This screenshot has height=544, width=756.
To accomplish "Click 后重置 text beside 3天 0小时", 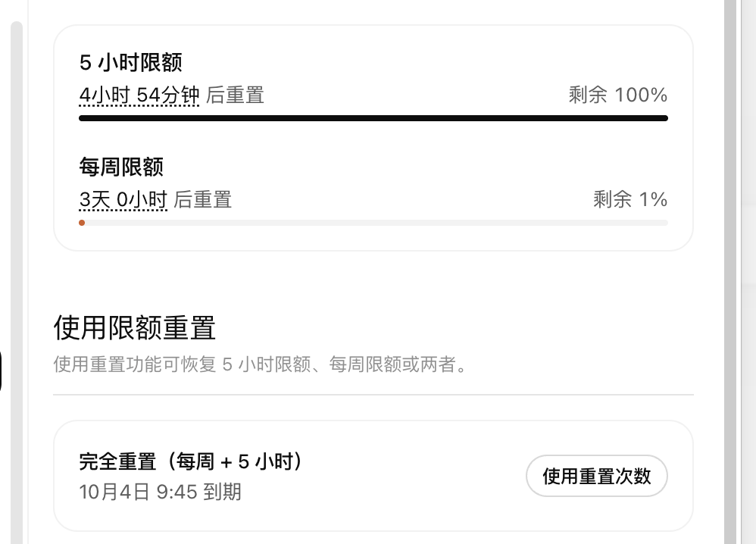I will pyautogui.click(x=203, y=200).
